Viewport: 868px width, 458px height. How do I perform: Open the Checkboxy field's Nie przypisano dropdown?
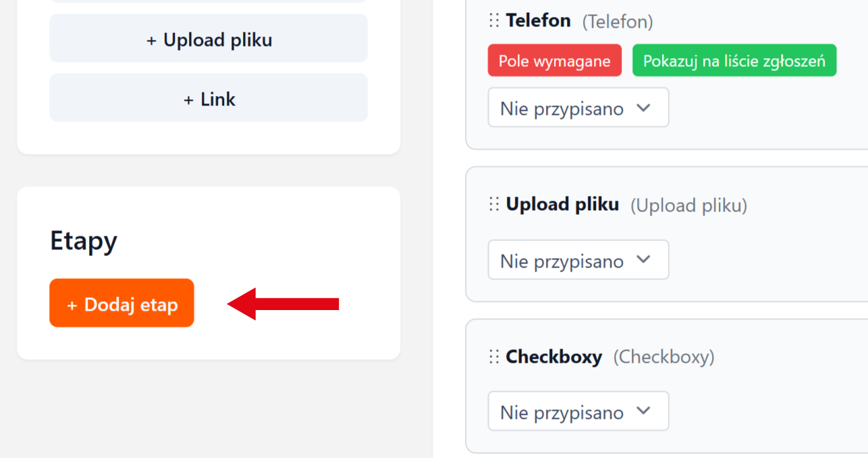pos(578,411)
